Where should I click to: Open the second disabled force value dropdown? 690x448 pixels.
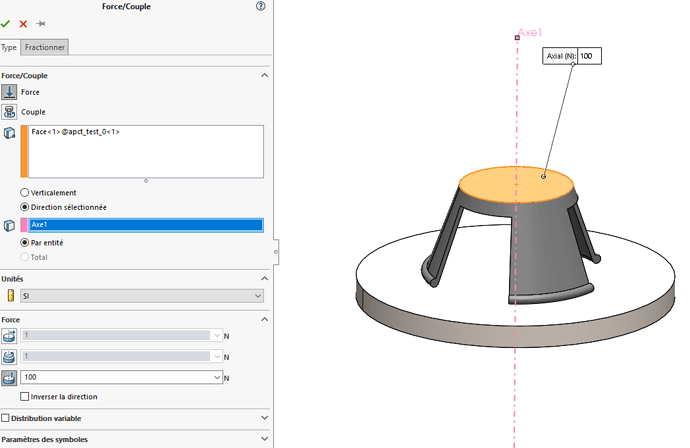[217, 356]
